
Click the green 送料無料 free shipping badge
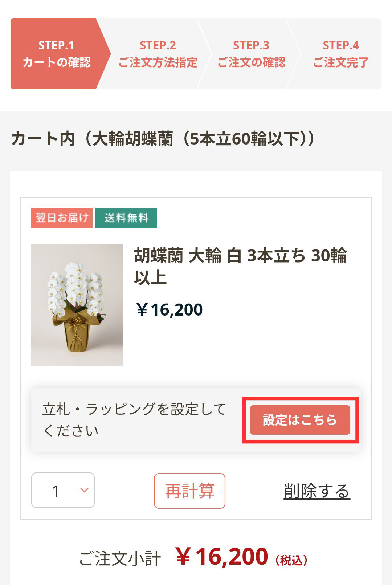click(x=126, y=218)
